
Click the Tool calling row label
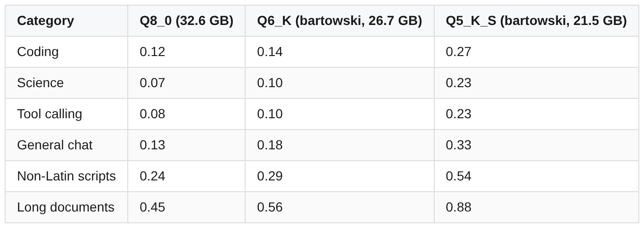[50, 114]
